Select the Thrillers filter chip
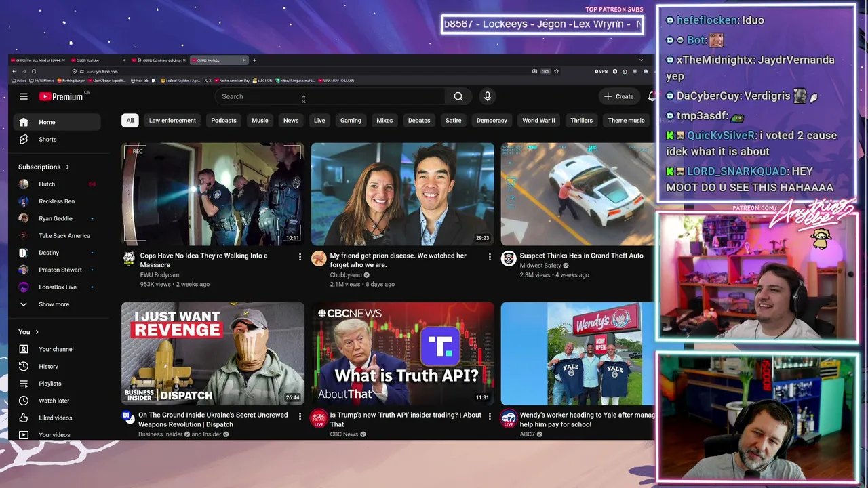Viewport: 868px width, 488px height. 582,121
